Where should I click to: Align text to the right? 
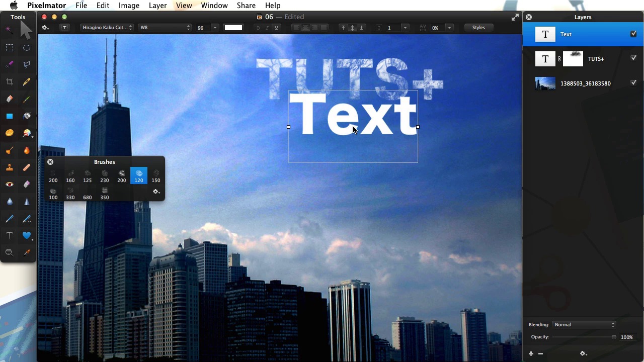click(x=314, y=28)
